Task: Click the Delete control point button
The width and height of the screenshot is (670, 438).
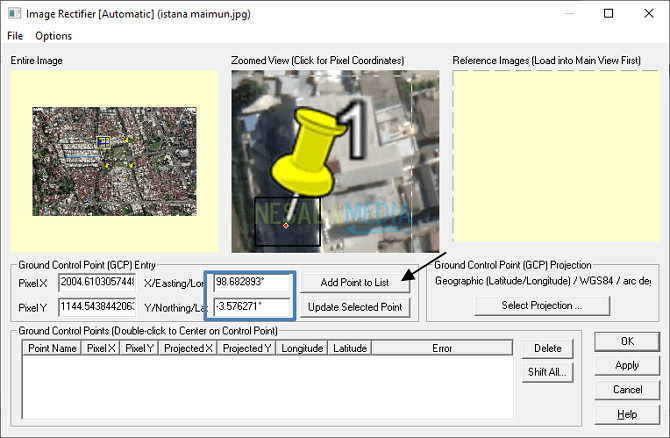Action: [546, 349]
